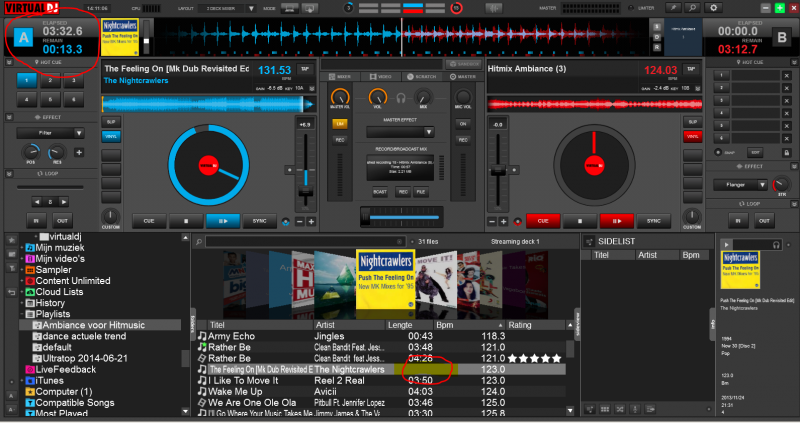Toggle the Vinyl mode button on deck A
This screenshot has height=423, width=800.
tap(111, 136)
